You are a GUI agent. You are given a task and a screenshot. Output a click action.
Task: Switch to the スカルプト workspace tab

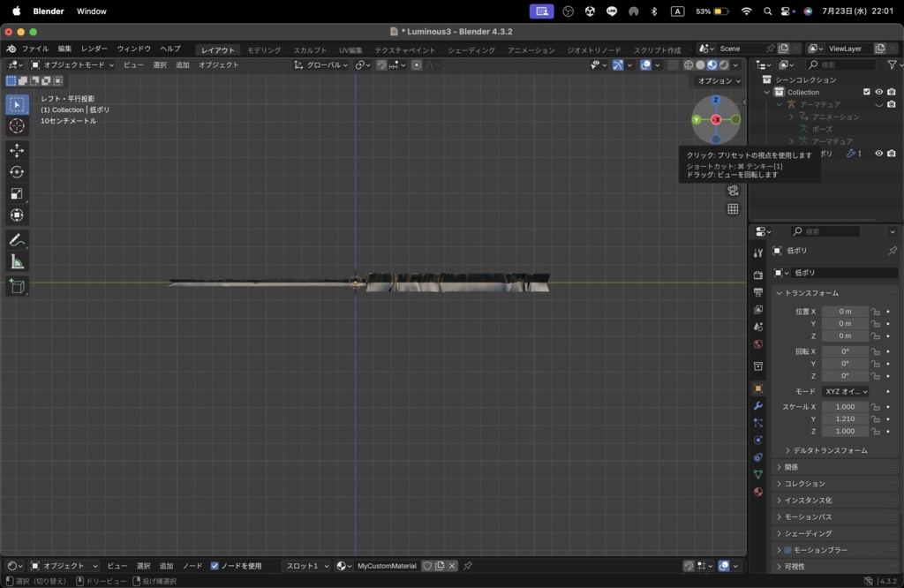[x=310, y=50]
